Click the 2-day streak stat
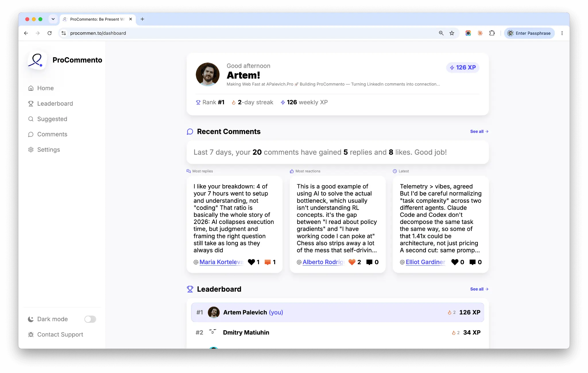 click(x=252, y=102)
